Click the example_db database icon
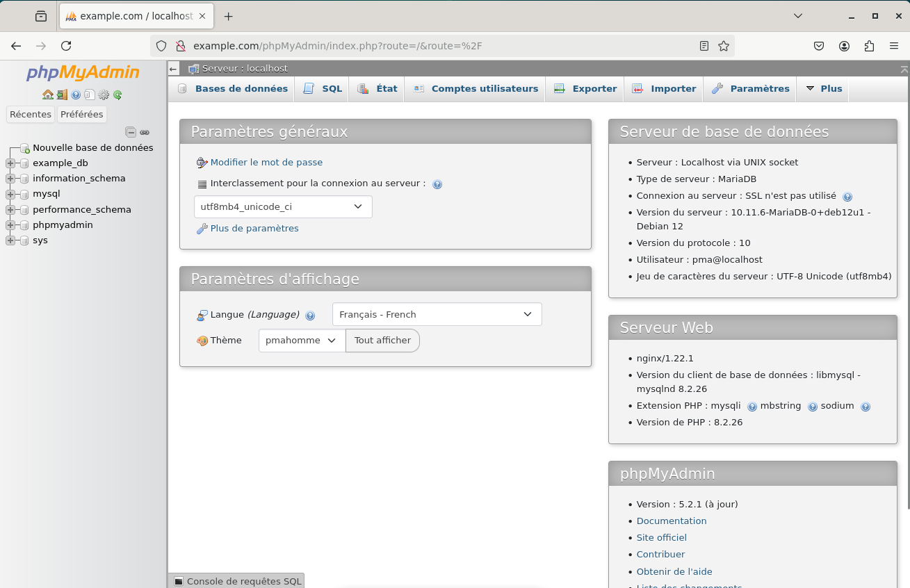This screenshot has width=910, height=588. coord(24,163)
